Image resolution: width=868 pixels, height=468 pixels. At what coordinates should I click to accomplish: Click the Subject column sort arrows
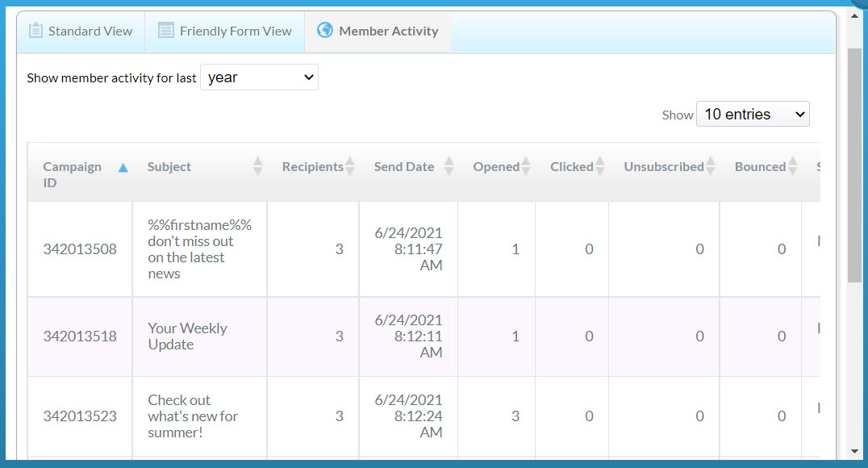coord(257,167)
